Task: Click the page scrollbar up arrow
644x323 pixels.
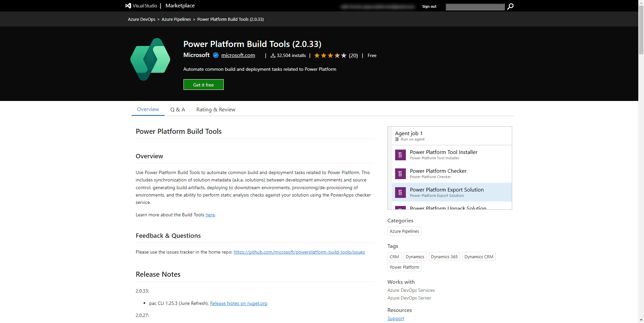Action: (x=641, y=3)
